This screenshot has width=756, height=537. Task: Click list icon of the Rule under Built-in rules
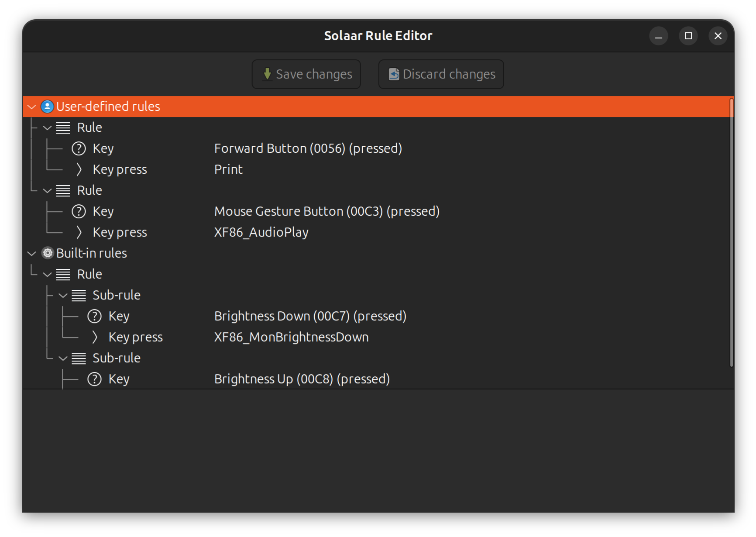(63, 275)
